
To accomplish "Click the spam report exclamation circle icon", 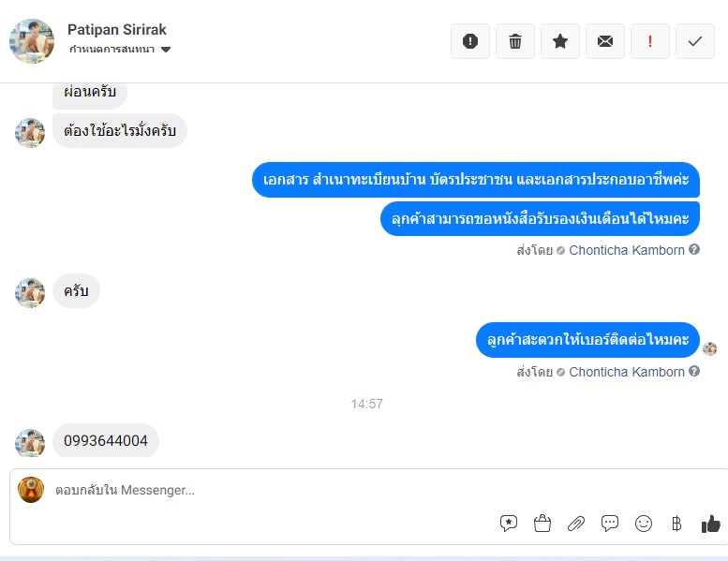I will pyautogui.click(x=469, y=41).
